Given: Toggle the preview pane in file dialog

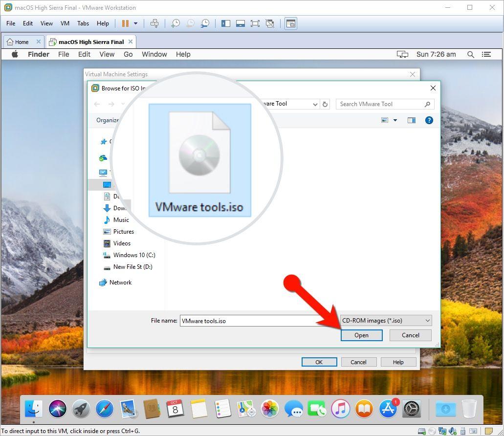Looking at the screenshot, I should point(412,120).
